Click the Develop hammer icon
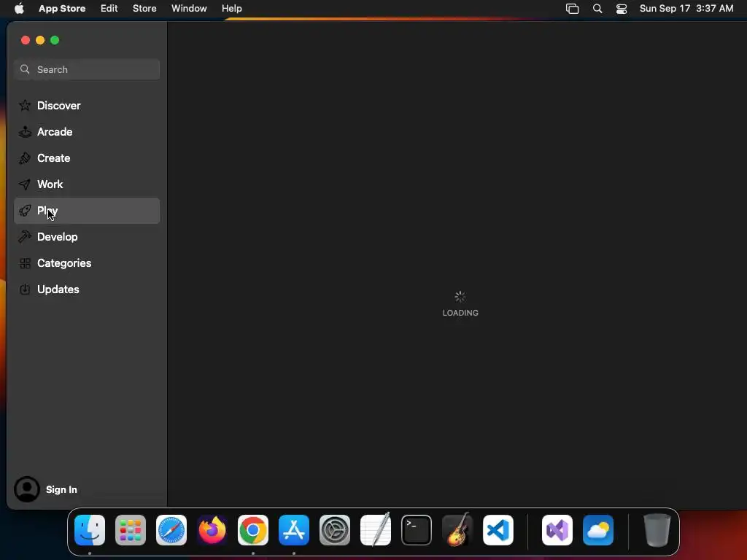 25,237
